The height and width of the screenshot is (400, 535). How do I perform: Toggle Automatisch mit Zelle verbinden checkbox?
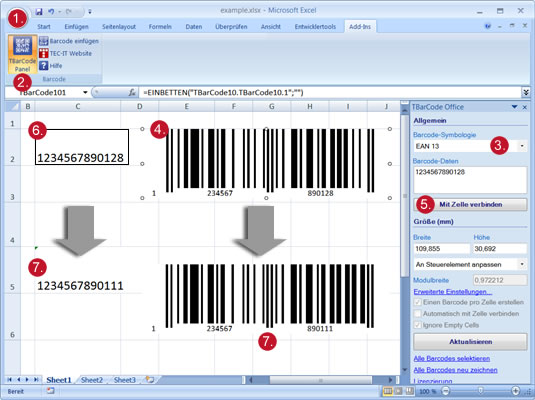pos(417,314)
